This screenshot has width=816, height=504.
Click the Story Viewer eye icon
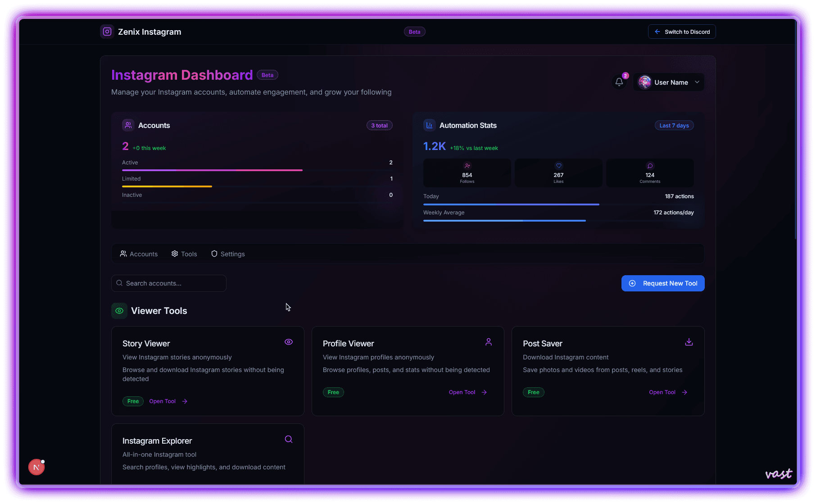tap(289, 342)
